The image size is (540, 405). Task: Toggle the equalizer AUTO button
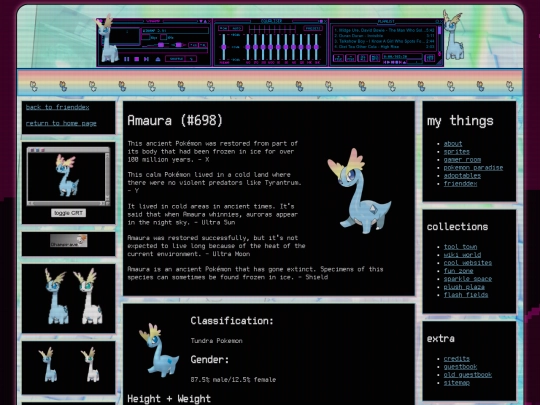[x=237, y=28]
